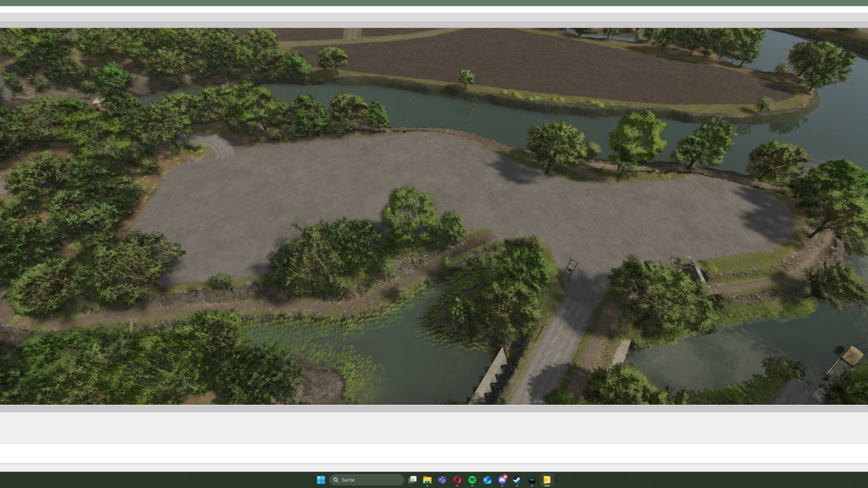Switch to Microsoft Teams in taskbar
This screenshot has height=488, width=868.
[442, 480]
